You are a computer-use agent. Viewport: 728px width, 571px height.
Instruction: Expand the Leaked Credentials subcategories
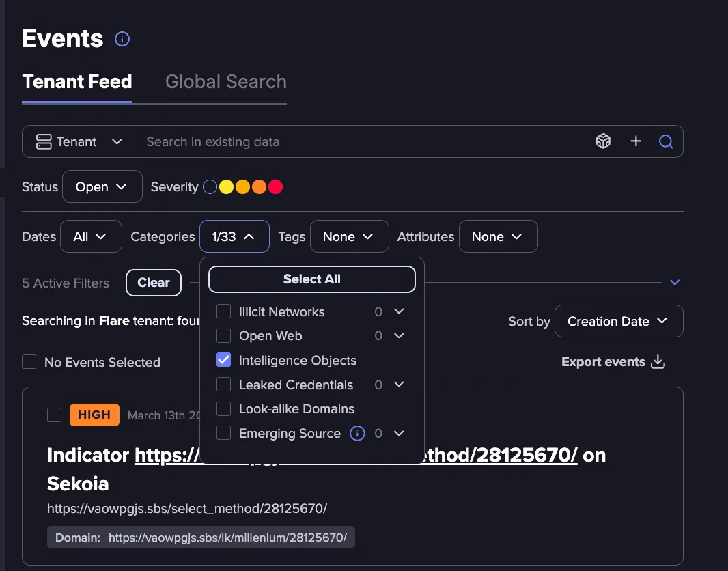(x=399, y=385)
